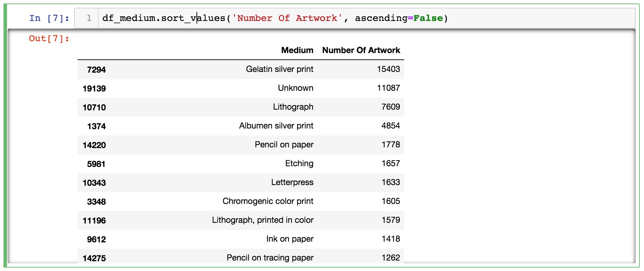Click the 'Number Of Artwork' string in code
The image size is (644, 271).
pos(287,18)
